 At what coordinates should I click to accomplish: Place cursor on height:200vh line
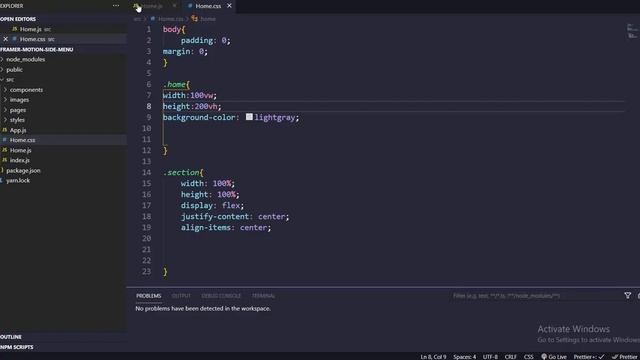click(x=192, y=107)
